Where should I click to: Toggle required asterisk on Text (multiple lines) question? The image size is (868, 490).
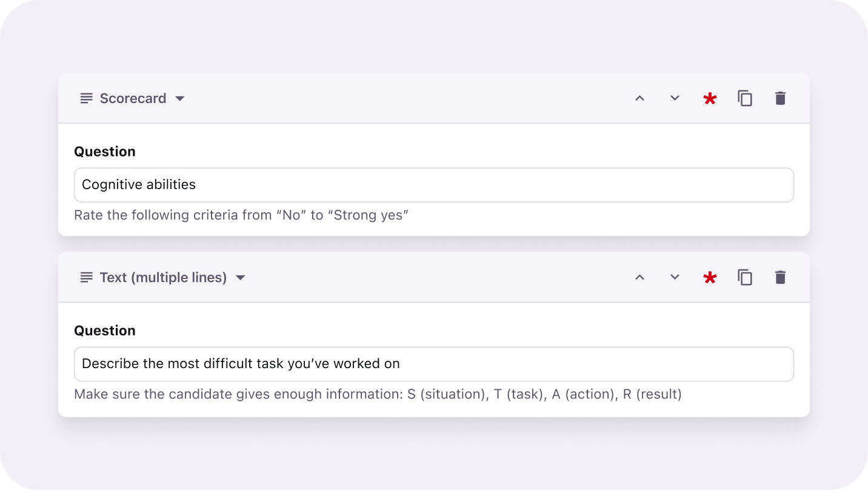(710, 278)
